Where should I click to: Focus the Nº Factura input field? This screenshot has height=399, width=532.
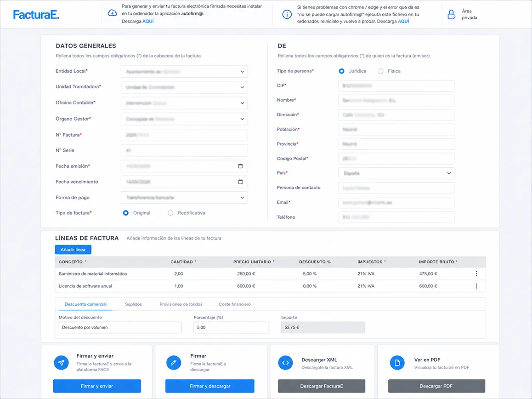tap(184, 135)
